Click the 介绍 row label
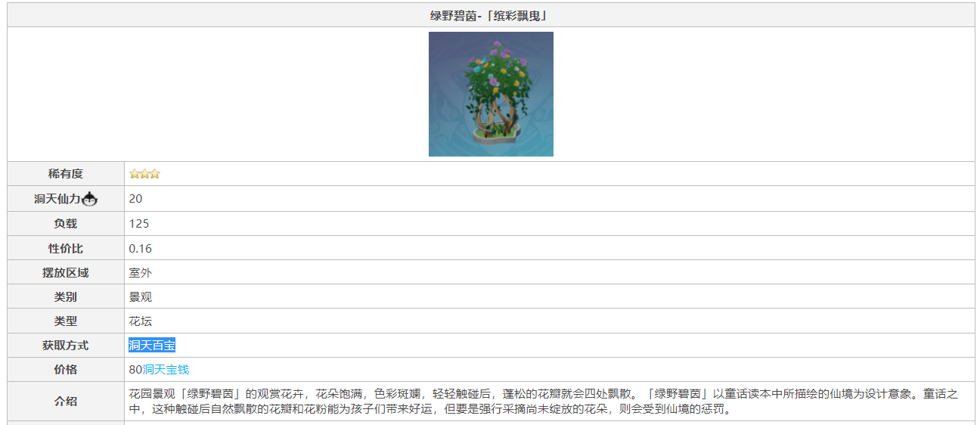This screenshot has width=980, height=425. [x=66, y=402]
